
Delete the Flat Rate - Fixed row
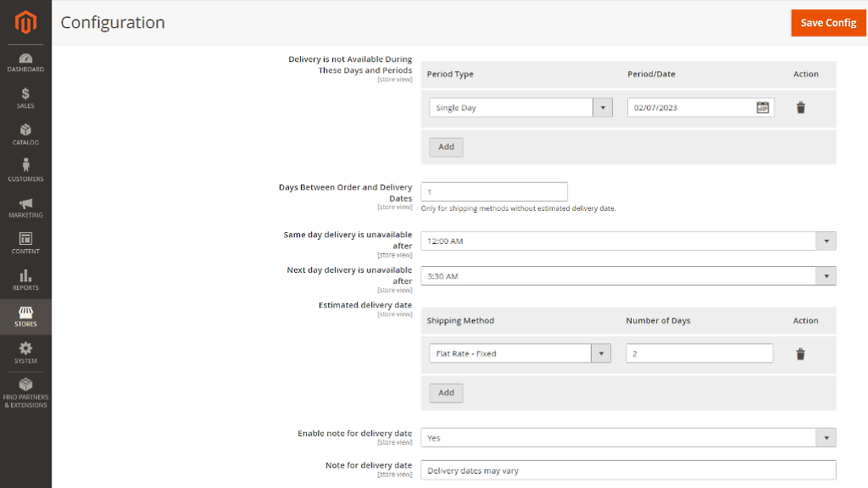pos(800,353)
